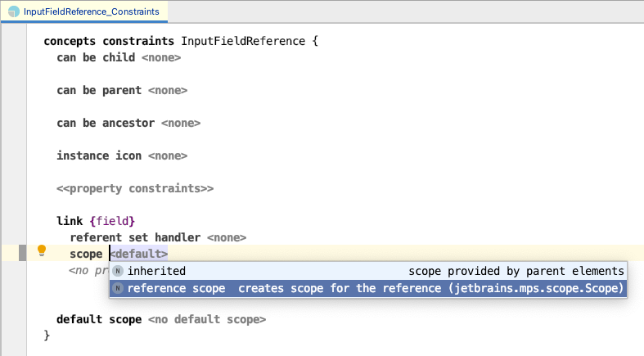Choose the "reference scope" completion entry
644x356 pixels.
(x=180, y=288)
